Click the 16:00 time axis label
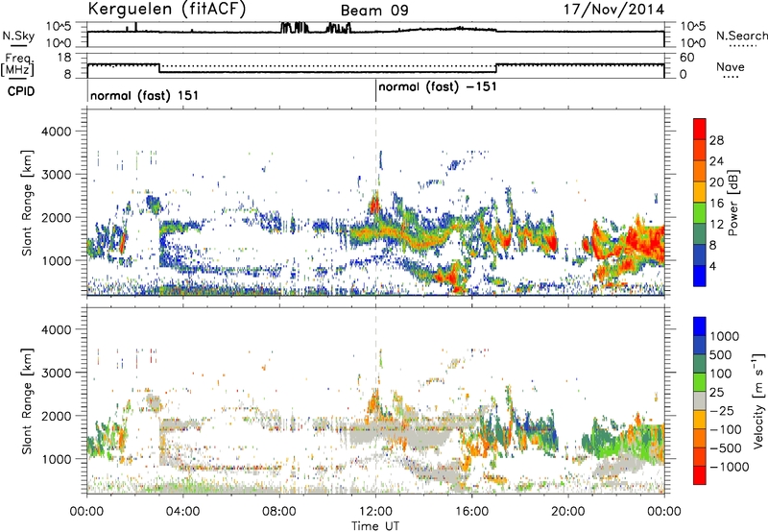Viewport: 768px width, 532px height. (x=471, y=512)
